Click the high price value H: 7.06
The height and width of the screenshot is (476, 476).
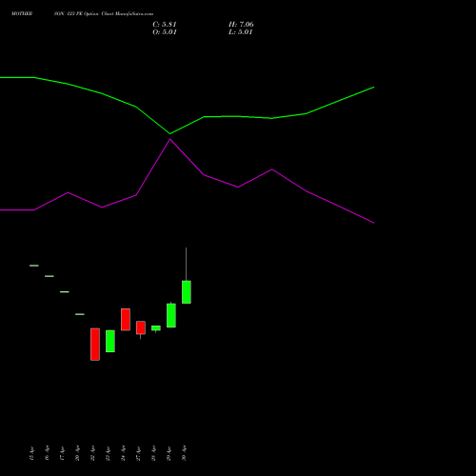tap(241, 24)
